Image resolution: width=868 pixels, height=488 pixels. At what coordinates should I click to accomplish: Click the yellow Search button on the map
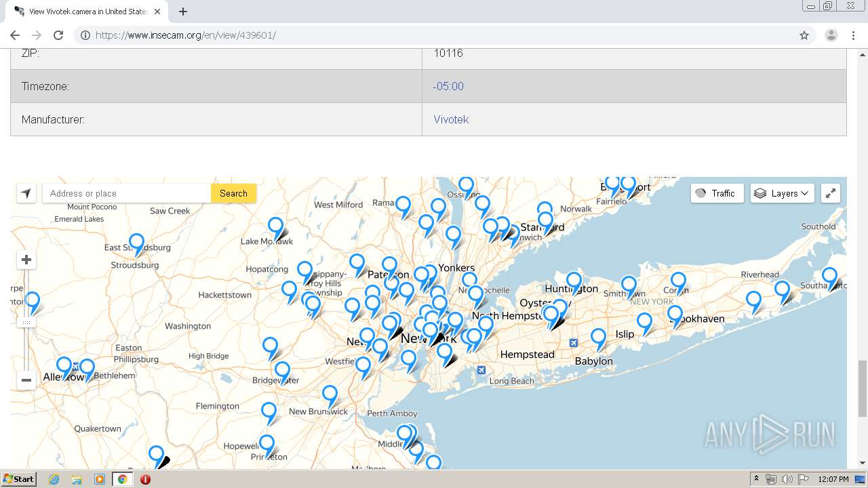(233, 193)
